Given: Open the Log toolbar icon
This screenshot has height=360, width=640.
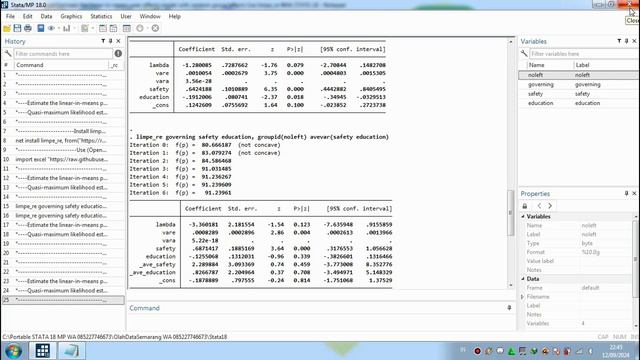Looking at the screenshot, I should (40, 28).
